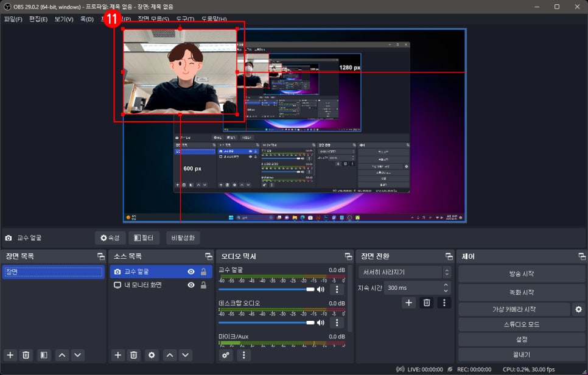This screenshot has height=375, width=588.
Task: Click 녹화 시작 to start recording
Action: [x=522, y=292]
